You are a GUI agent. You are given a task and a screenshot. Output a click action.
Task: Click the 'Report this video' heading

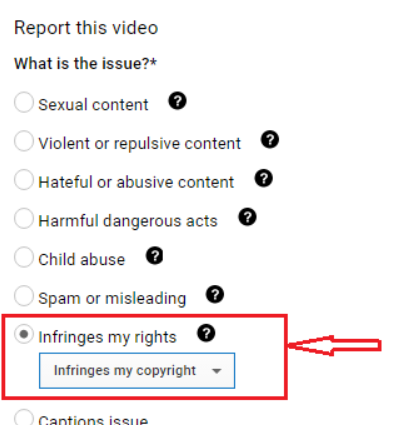coord(86,28)
